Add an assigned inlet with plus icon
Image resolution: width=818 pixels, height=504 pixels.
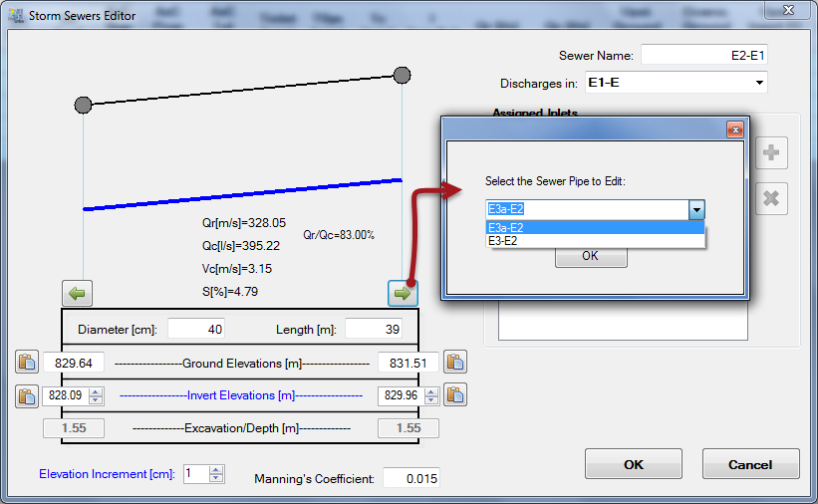tap(771, 153)
